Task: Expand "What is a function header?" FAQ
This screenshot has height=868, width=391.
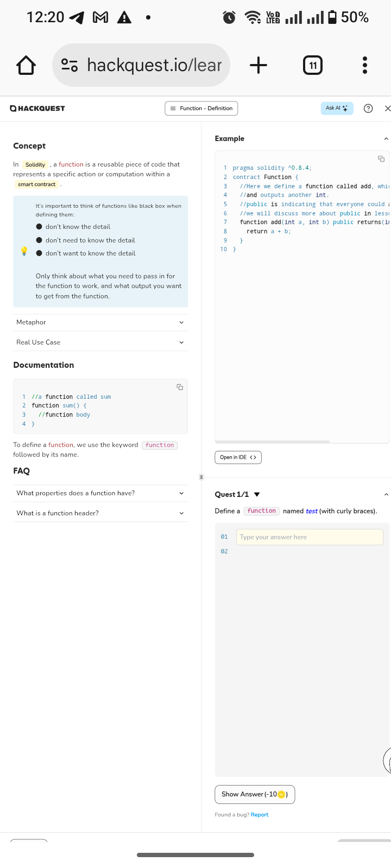Action: coord(100,513)
